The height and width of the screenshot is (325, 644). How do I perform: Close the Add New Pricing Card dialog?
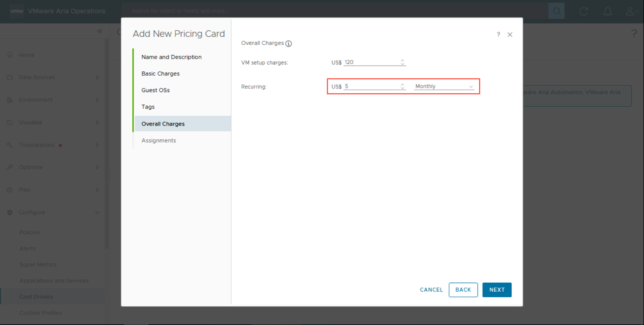(x=510, y=34)
